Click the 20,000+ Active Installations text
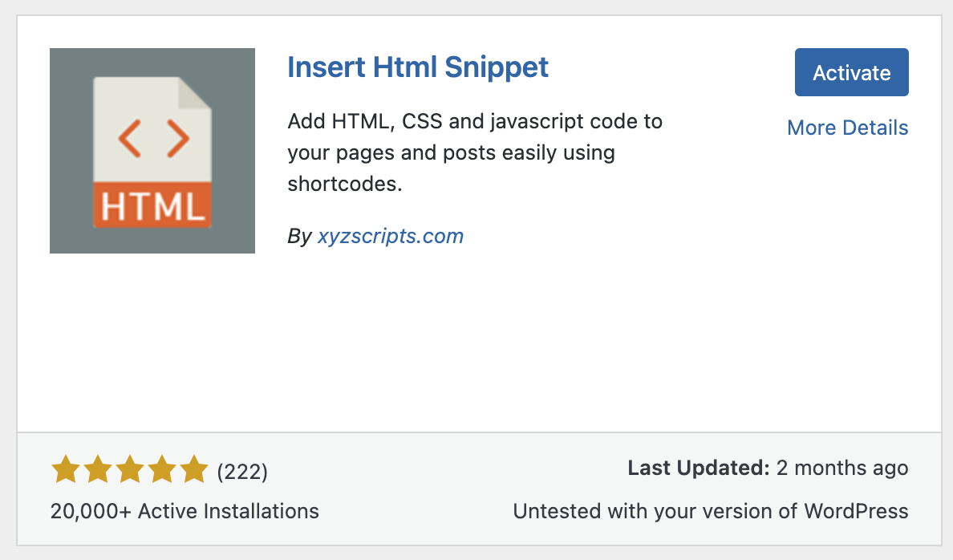953x560 pixels. click(x=185, y=511)
